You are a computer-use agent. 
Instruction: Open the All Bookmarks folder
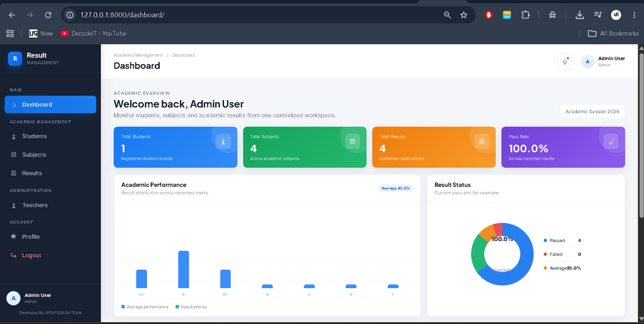tap(614, 33)
